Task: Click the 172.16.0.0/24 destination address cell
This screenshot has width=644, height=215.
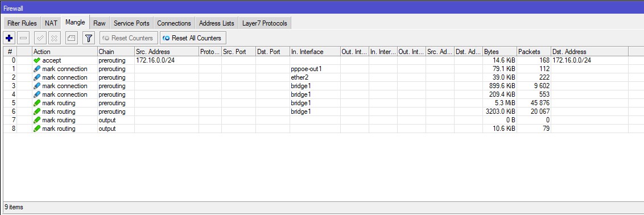Action: click(x=589, y=60)
